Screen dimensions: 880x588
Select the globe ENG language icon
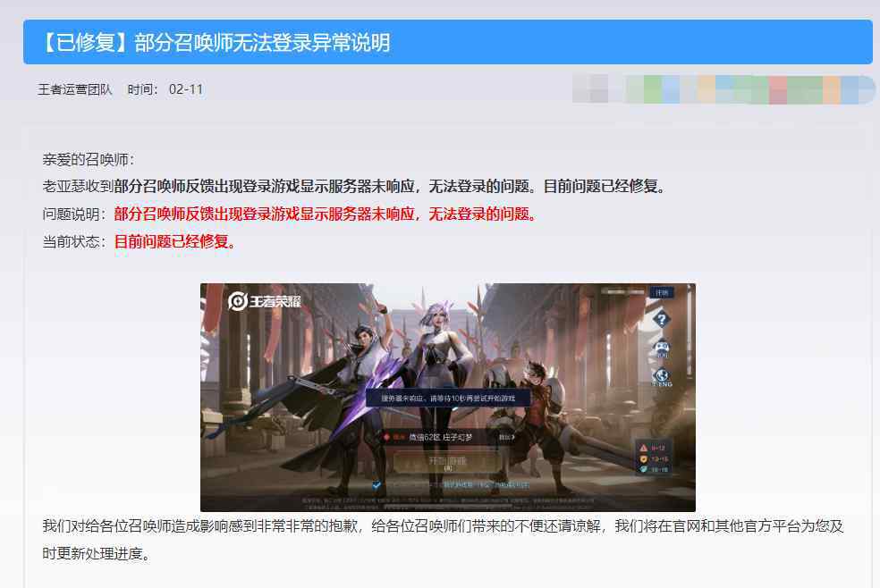pos(663,377)
